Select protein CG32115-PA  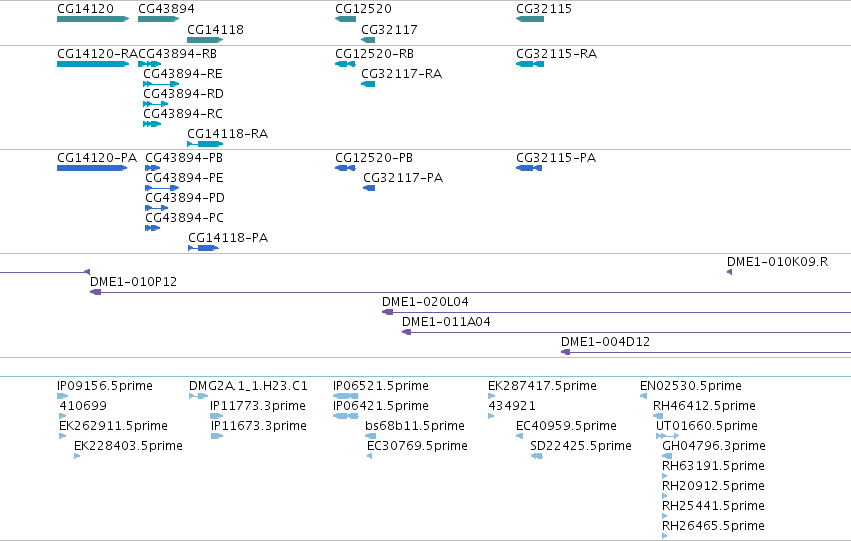[x=529, y=168]
